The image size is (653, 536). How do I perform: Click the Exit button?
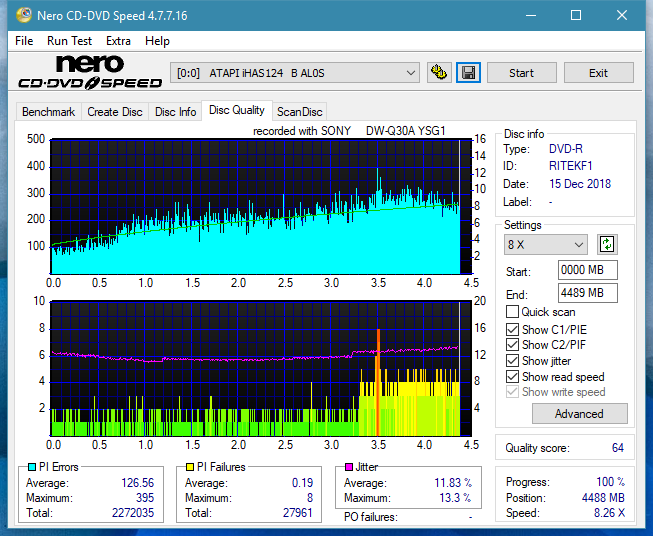tap(598, 73)
